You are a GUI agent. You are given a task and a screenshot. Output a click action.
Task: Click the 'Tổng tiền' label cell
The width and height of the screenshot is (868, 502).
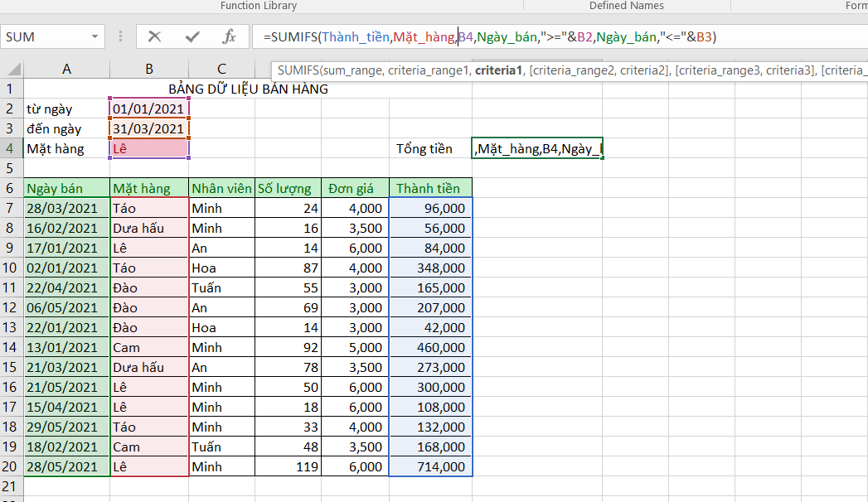(430, 149)
